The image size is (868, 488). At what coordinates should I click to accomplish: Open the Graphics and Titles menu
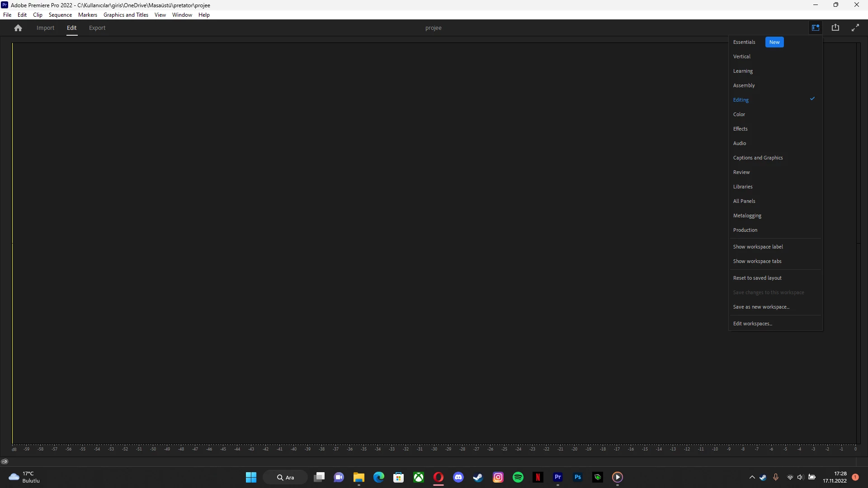click(x=126, y=15)
